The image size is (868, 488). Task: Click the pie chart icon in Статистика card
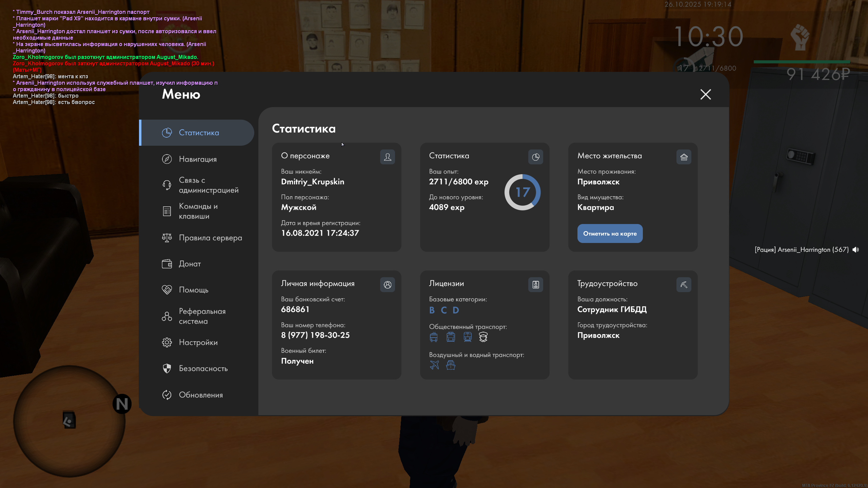[535, 157]
